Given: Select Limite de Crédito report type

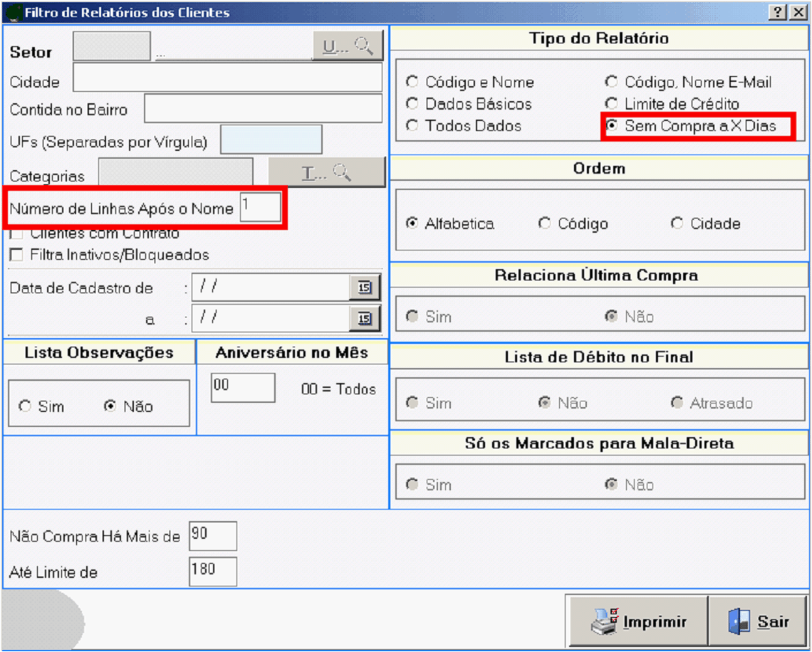Looking at the screenshot, I should coord(611,104).
